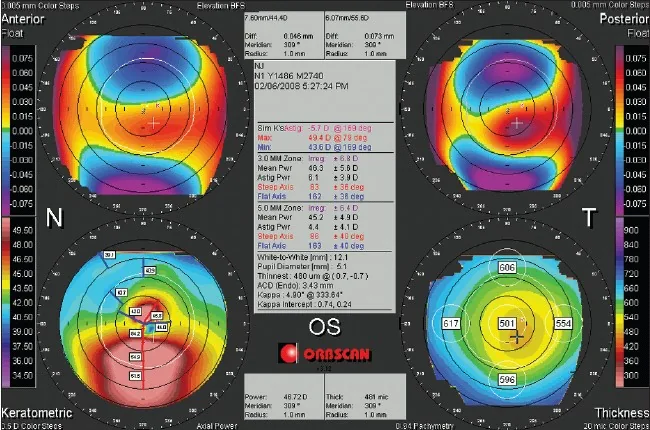Click the large T temporal marker
650x430 pixels.
(x=589, y=218)
